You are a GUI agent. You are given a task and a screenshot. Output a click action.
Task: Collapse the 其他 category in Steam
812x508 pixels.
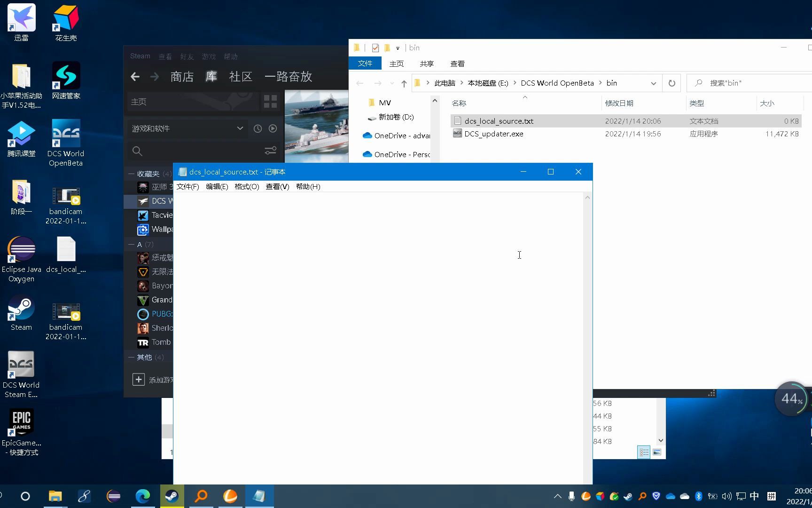[x=132, y=357]
